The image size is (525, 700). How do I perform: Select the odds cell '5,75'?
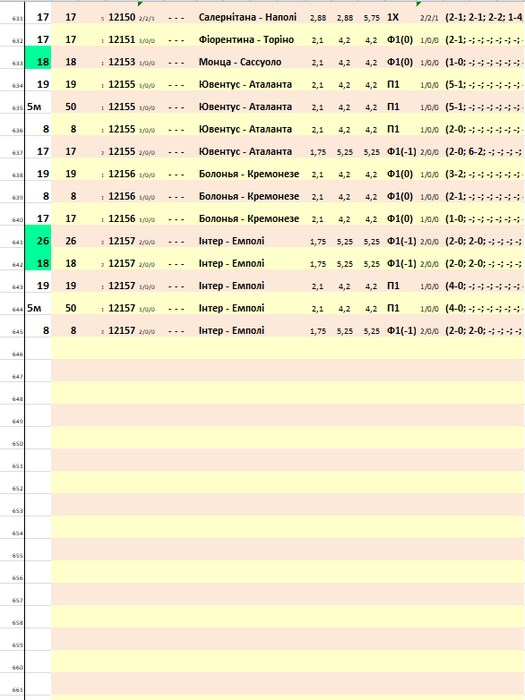coord(371,18)
